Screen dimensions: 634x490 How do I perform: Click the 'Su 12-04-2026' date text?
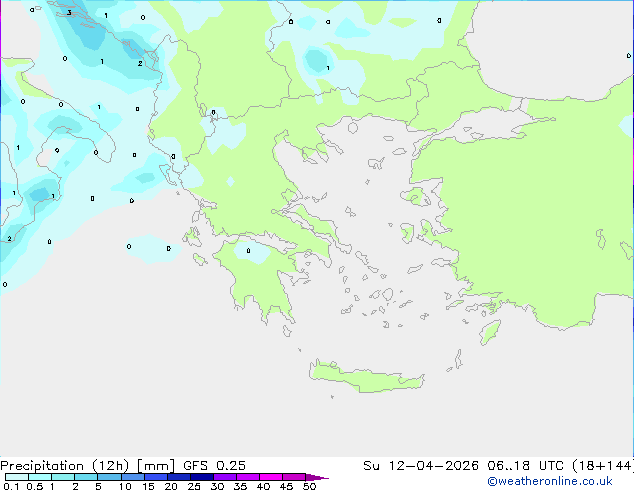coord(421,466)
